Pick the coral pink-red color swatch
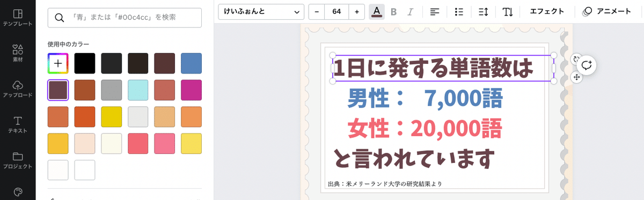644x200 pixels. coord(138,144)
